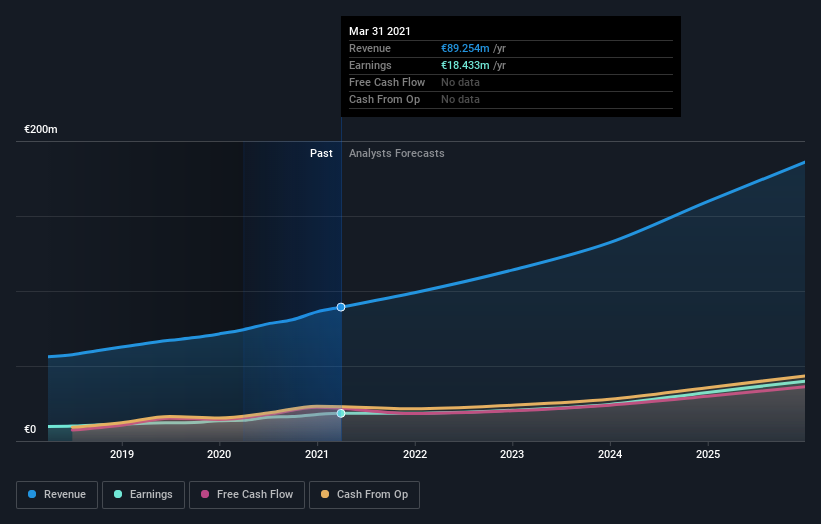This screenshot has height=524, width=821.
Task: Click the €200m y-axis label
Action: point(41,129)
